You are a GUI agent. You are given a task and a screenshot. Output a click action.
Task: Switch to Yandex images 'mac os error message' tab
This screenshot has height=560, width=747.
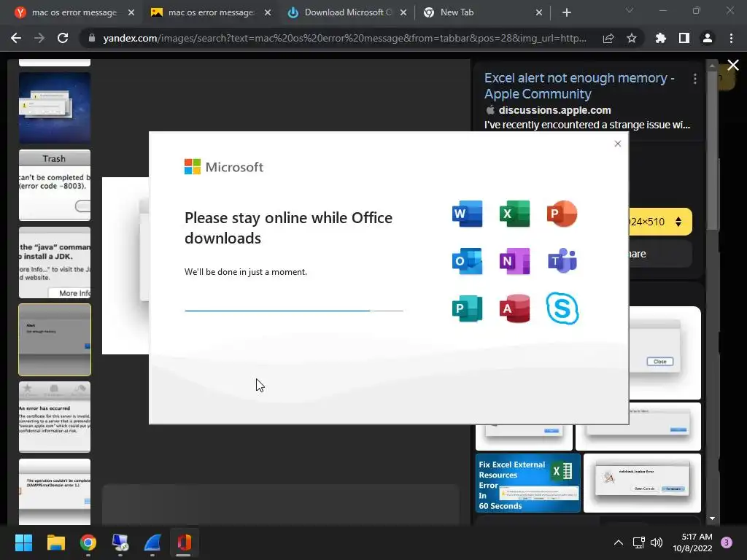click(211, 13)
